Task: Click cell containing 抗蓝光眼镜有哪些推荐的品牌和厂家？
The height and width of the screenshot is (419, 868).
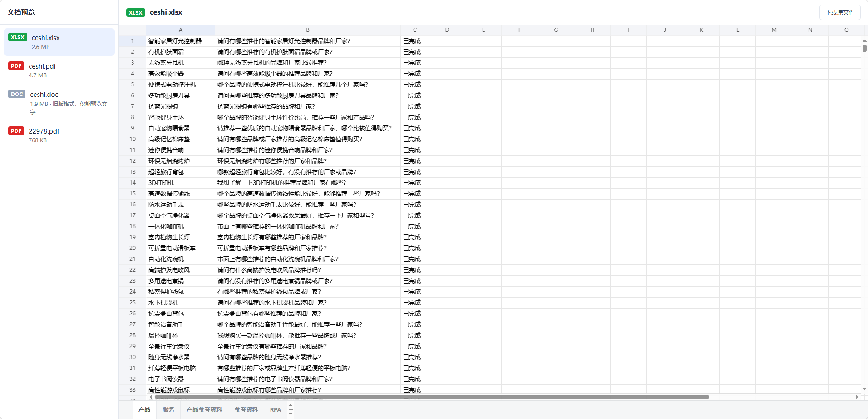Action: tap(308, 106)
